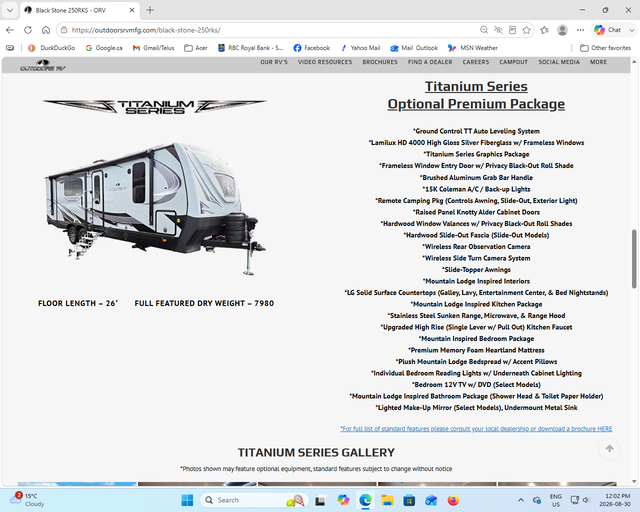Open CAREERS menu item

coord(476,62)
